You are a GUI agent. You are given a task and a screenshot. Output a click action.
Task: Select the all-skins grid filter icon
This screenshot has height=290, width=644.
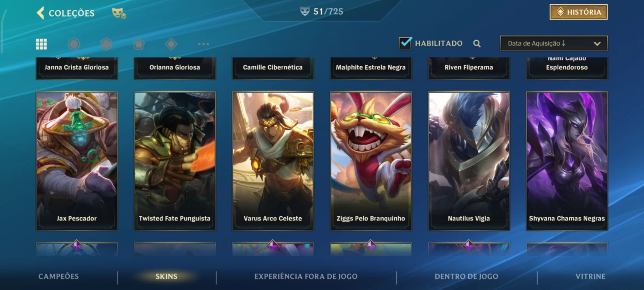point(41,44)
